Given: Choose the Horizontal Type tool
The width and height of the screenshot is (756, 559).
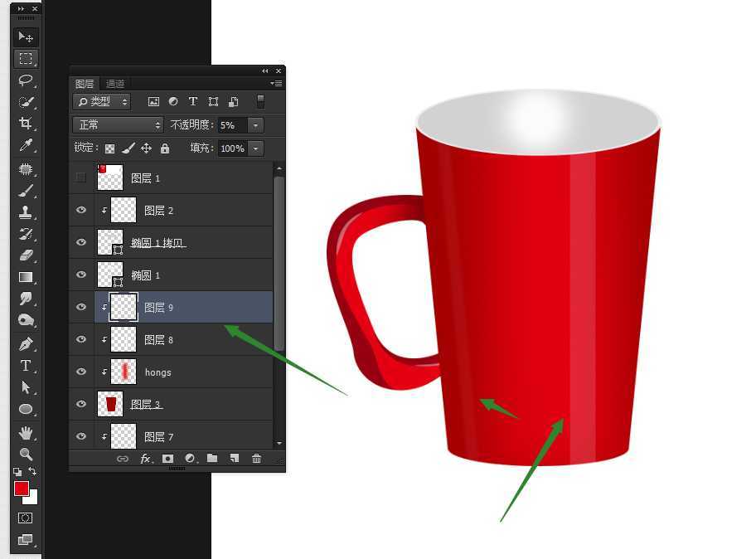Looking at the screenshot, I should [x=26, y=366].
